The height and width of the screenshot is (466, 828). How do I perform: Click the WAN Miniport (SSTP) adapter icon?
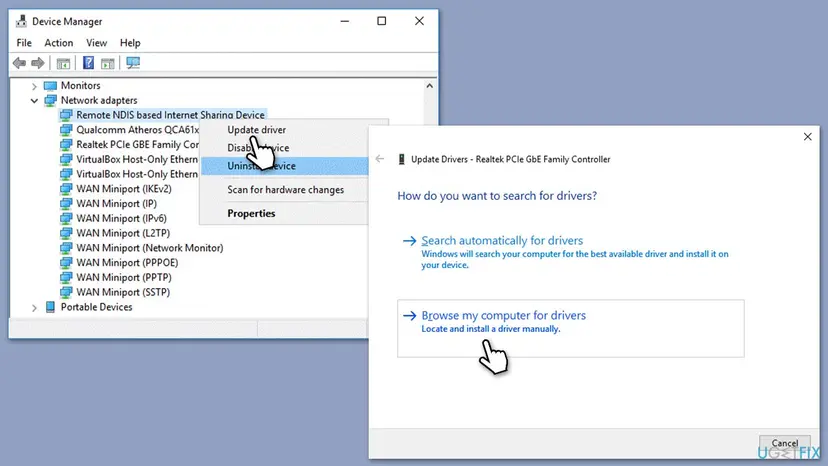point(66,293)
